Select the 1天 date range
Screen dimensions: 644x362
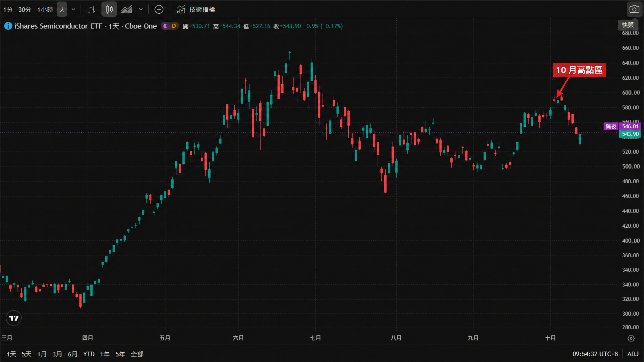click(11, 354)
